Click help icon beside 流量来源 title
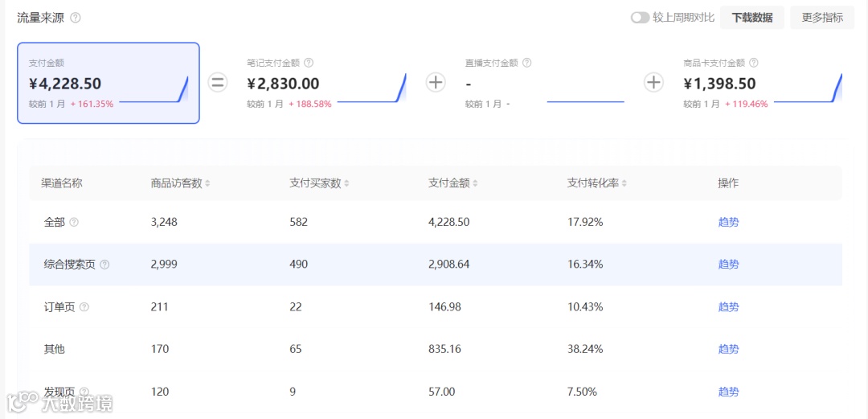The image size is (868, 419). pos(76,18)
